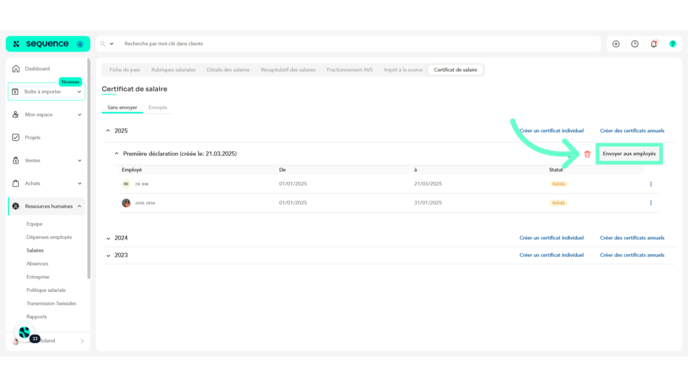Image resolution: width=688 pixels, height=387 pixels.
Task: Switch to the Envoyés sub-tab
Action: tap(158, 108)
